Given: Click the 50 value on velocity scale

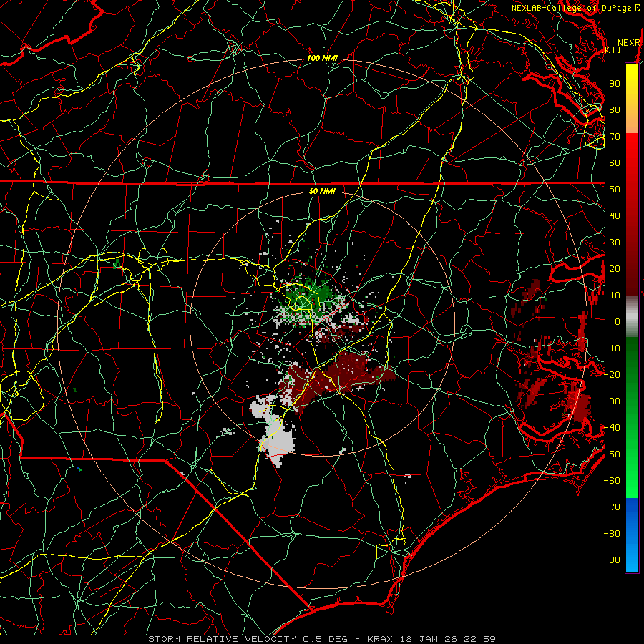Looking at the screenshot, I should (x=615, y=190).
